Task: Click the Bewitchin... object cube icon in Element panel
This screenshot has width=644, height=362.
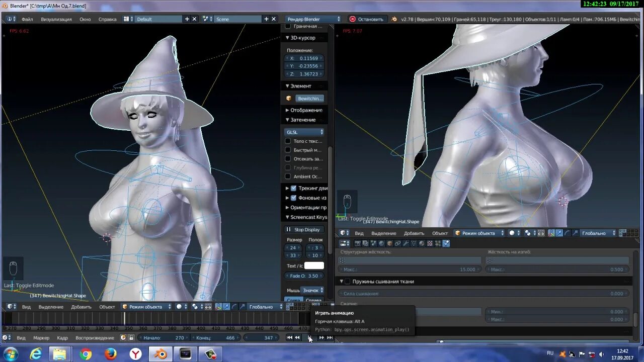Action: (x=289, y=99)
